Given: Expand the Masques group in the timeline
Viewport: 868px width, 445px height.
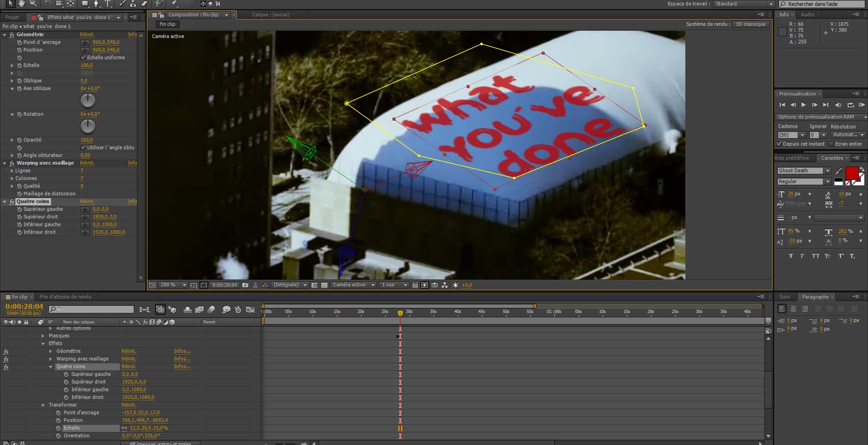Looking at the screenshot, I should pyautogui.click(x=43, y=336).
